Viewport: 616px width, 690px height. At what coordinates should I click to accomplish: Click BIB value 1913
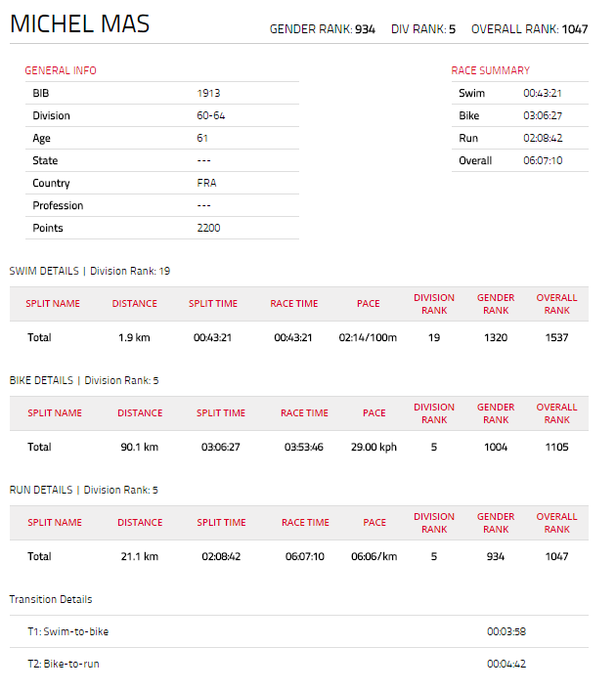click(x=208, y=93)
